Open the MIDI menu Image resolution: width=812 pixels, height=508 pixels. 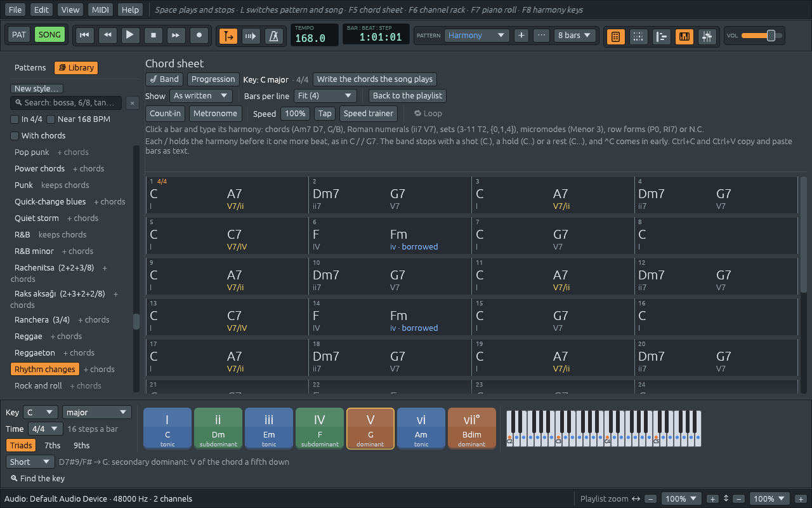point(100,10)
